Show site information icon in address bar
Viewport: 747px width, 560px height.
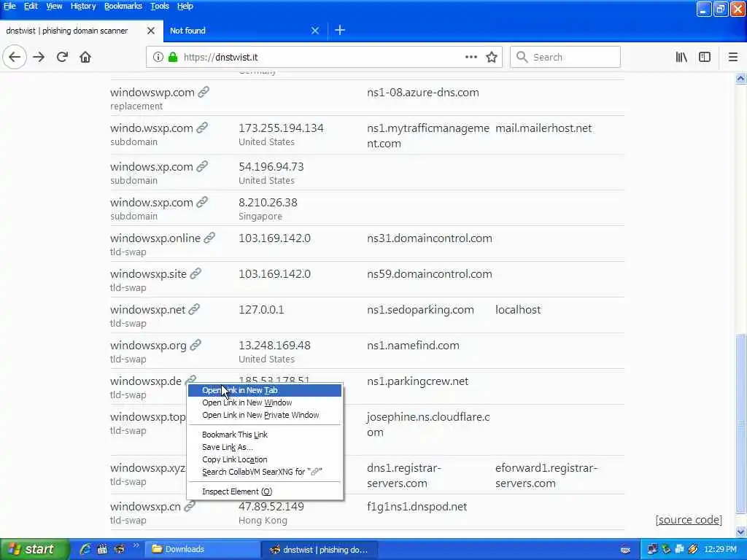(158, 57)
